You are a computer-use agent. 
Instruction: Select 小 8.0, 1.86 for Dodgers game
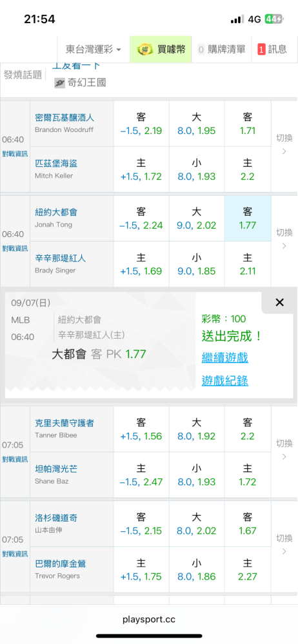click(x=196, y=570)
